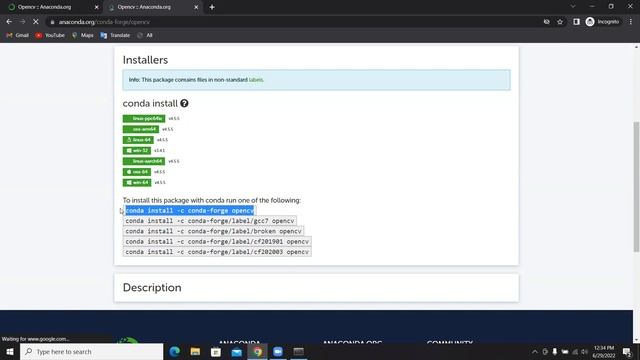Screen dimensions: 640x360
Task: Expand the tab search chevron
Action: [x=573, y=7]
